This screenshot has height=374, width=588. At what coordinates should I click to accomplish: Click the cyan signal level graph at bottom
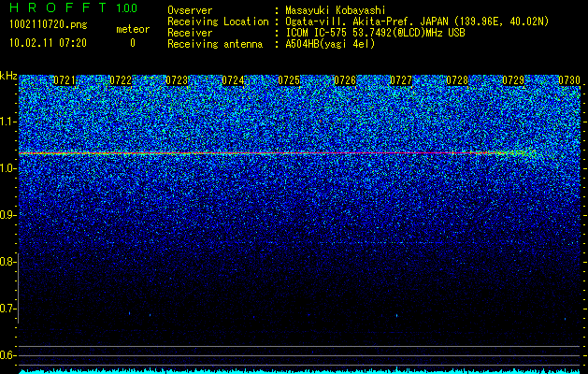299,371
